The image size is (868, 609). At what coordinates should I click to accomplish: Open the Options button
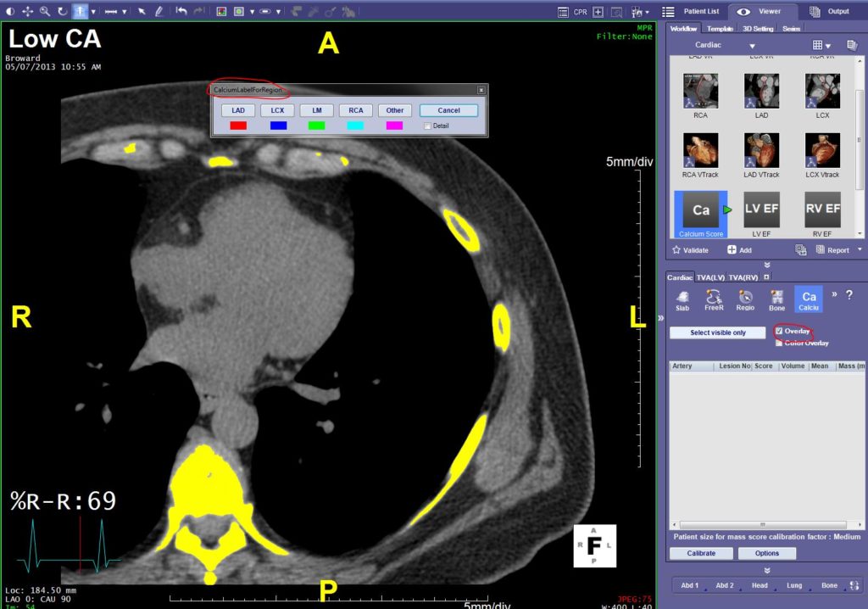767,553
